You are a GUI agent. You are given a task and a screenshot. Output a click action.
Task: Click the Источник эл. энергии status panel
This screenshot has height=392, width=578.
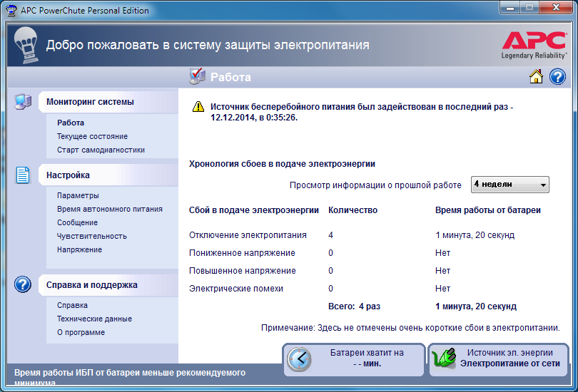point(498,360)
